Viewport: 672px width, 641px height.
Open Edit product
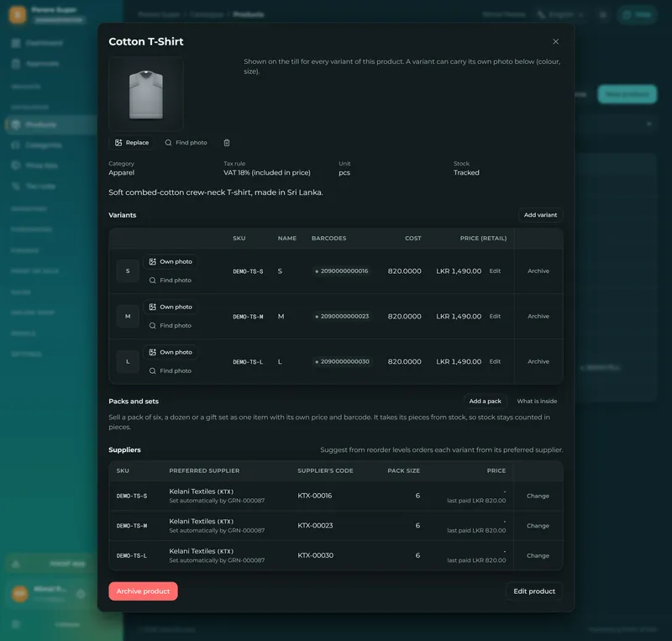tap(534, 591)
